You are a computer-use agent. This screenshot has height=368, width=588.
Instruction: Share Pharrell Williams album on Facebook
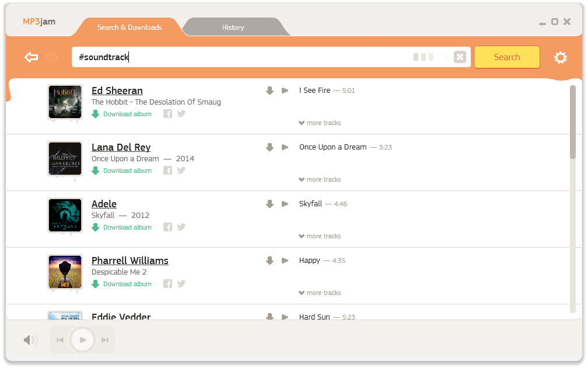click(x=167, y=284)
